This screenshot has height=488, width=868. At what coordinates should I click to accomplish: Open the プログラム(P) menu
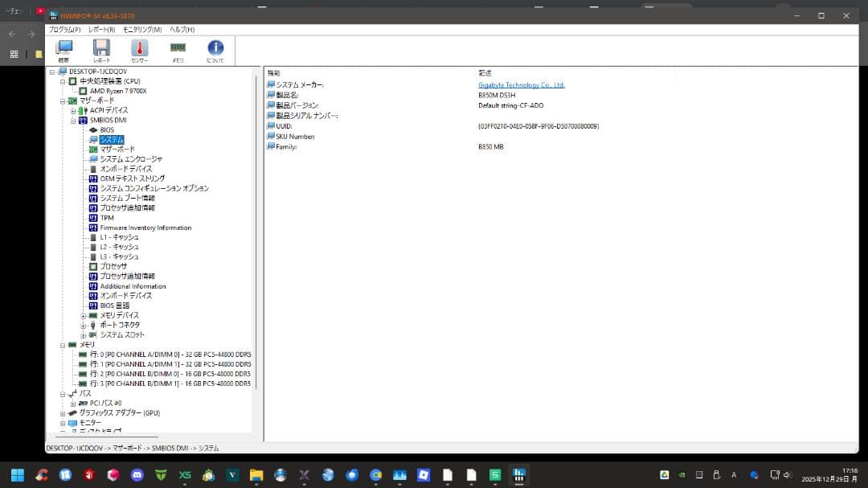(64, 30)
